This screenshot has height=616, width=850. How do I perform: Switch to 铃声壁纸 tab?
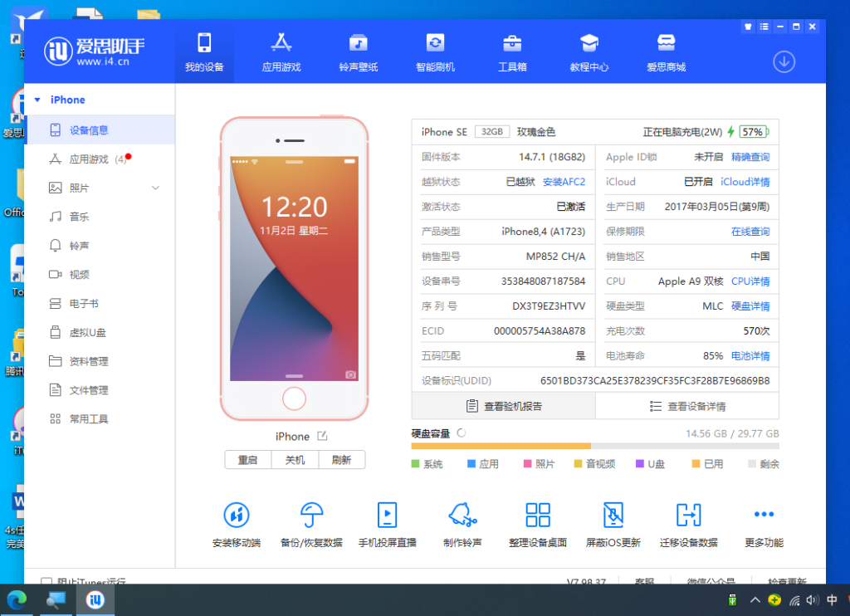coord(359,52)
